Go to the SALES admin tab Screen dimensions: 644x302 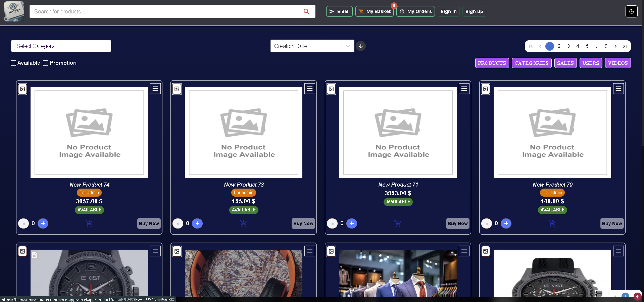(x=565, y=63)
